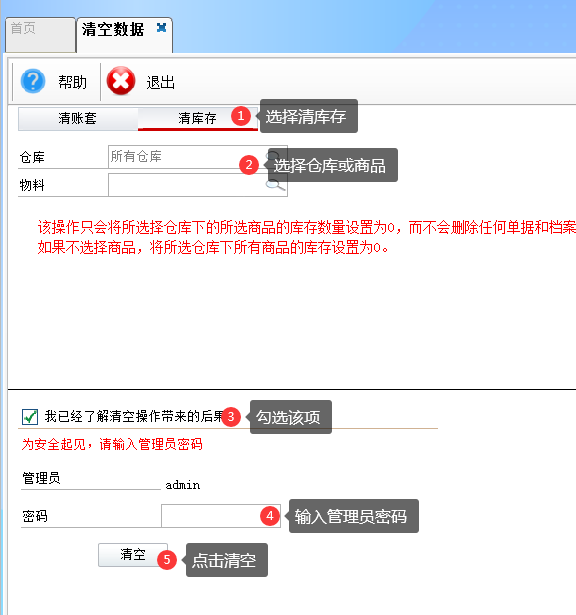Select the 清库存 tab
This screenshot has width=576, height=615.
point(197,118)
